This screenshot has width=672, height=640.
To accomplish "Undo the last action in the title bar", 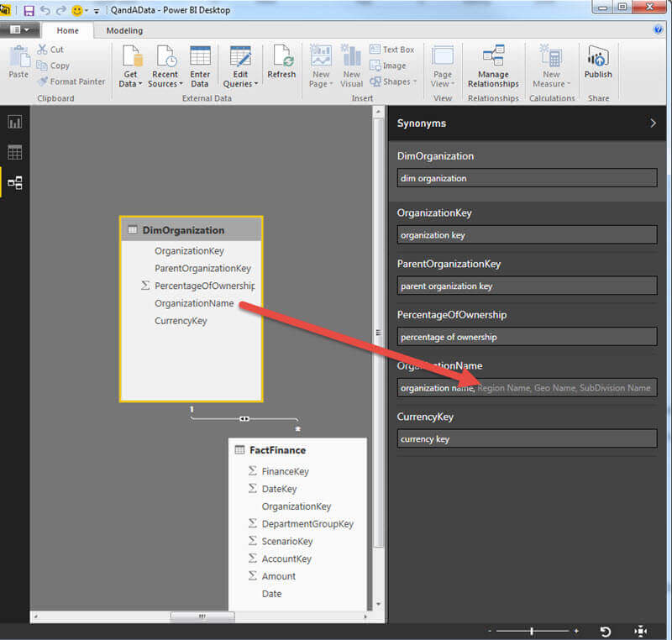I will pos(45,10).
